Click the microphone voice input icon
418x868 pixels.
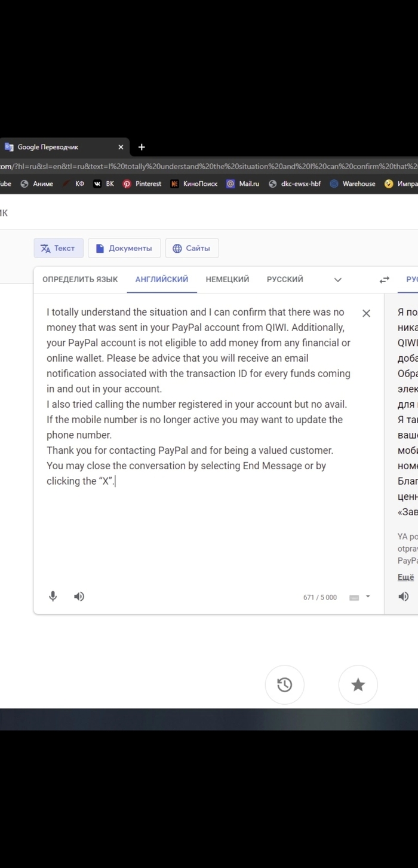(x=53, y=596)
